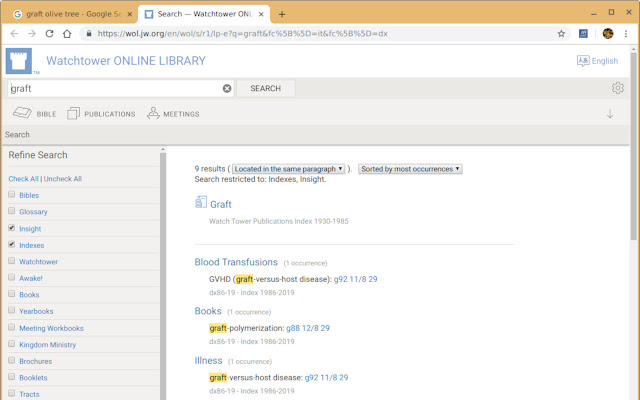Check the Awake! checkbox

[11, 277]
